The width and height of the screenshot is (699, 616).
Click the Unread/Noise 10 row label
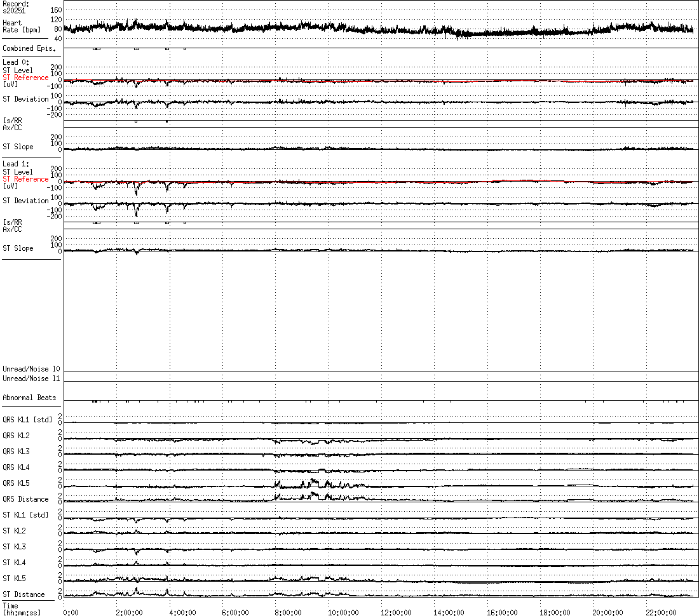pos(31,369)
